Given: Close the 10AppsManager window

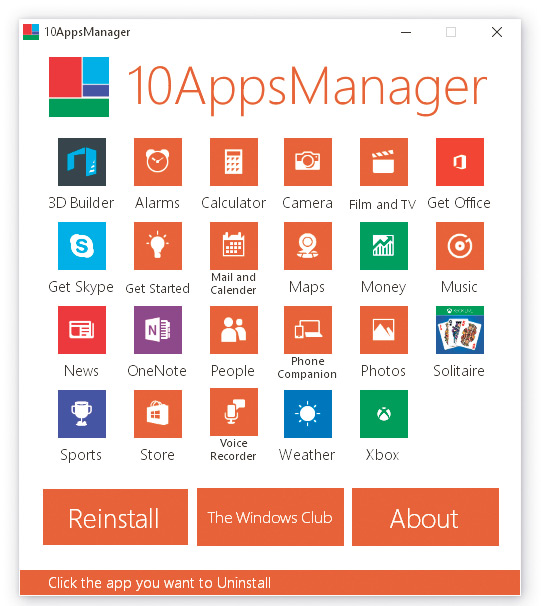Looking at the screenshot, I should pyautogui.click(x=497, y=32).
